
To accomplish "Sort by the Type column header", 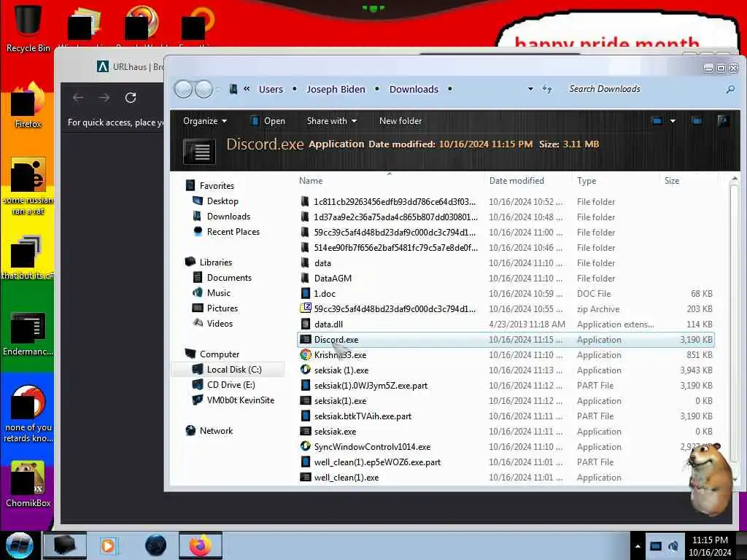I will (587, 181).
